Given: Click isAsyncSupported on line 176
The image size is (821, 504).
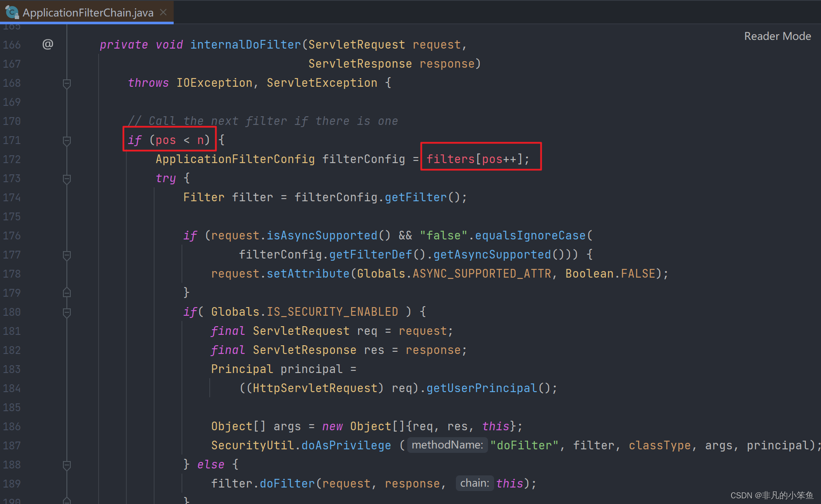Looking at the screenshot, I should click(322, 236).
